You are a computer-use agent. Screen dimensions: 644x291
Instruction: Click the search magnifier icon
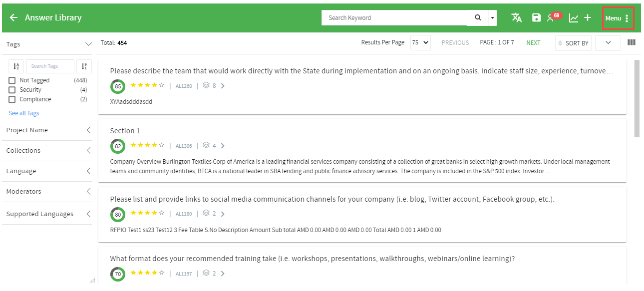pos(478,18)
